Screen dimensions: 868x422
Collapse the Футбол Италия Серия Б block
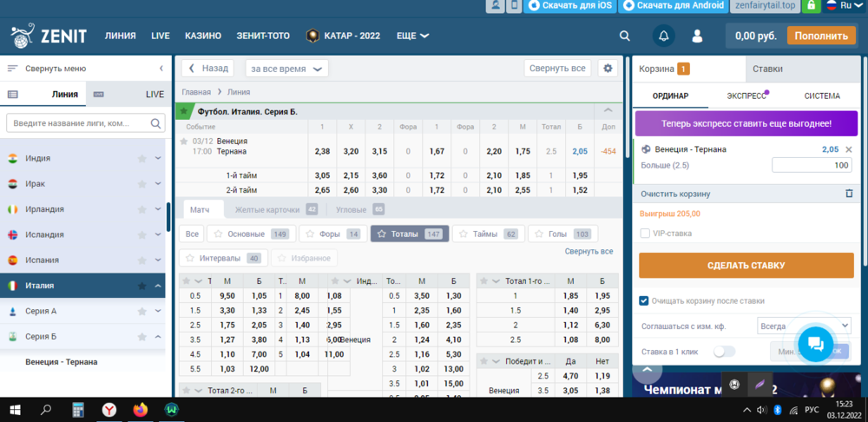608,110
